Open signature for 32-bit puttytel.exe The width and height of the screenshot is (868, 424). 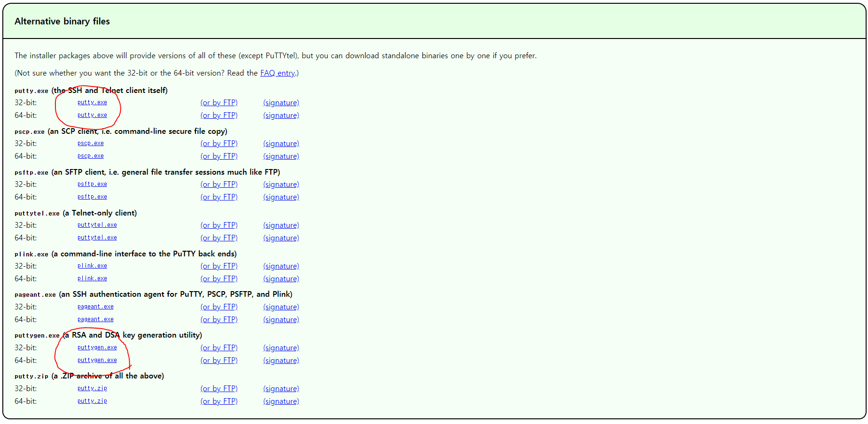click(281, 225)
